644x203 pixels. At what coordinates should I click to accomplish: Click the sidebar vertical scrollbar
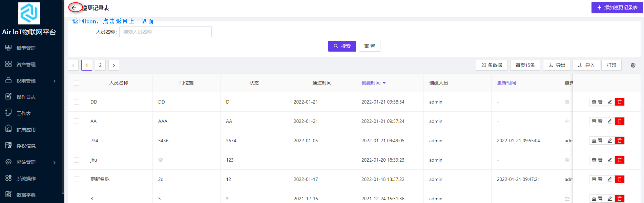[x=63, y=97]
